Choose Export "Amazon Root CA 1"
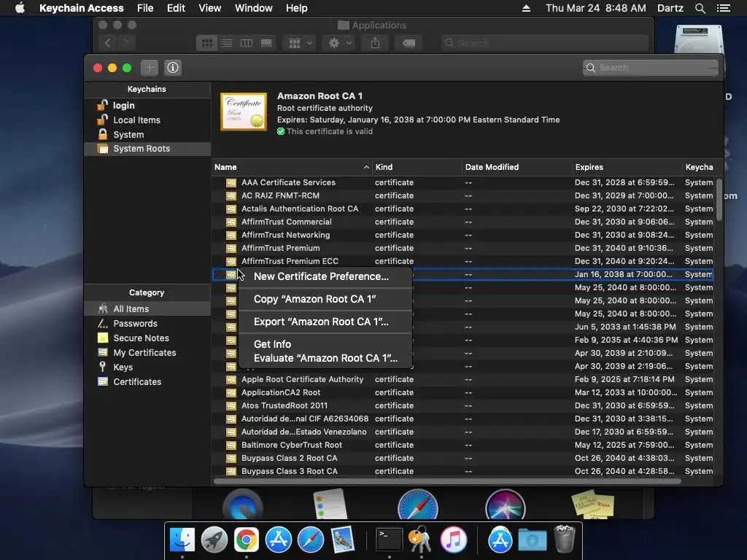The height and width of the screenshot is (560, 747). (x=325, y=322)
